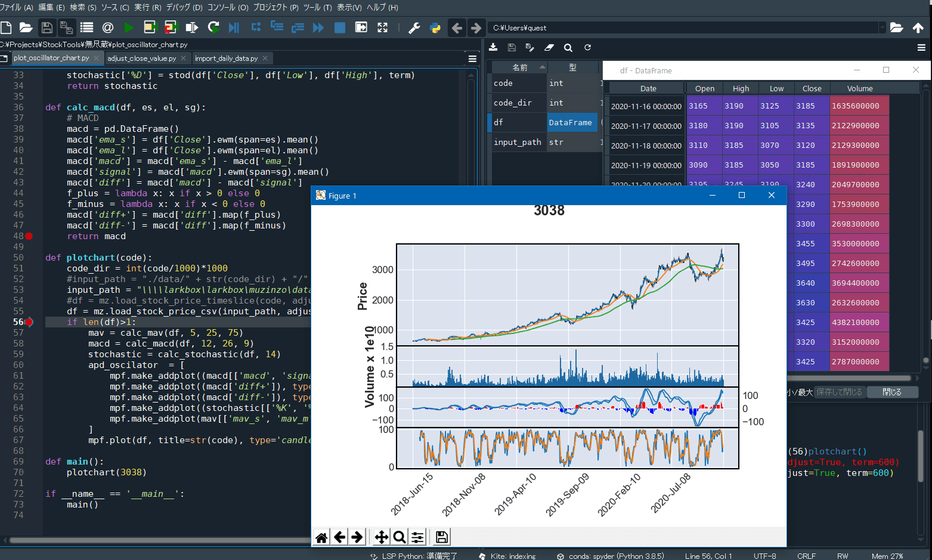The height and width of the screenshot is (560, 932).
Task: Toggle breakpoint on line 48
Action: 29,236
